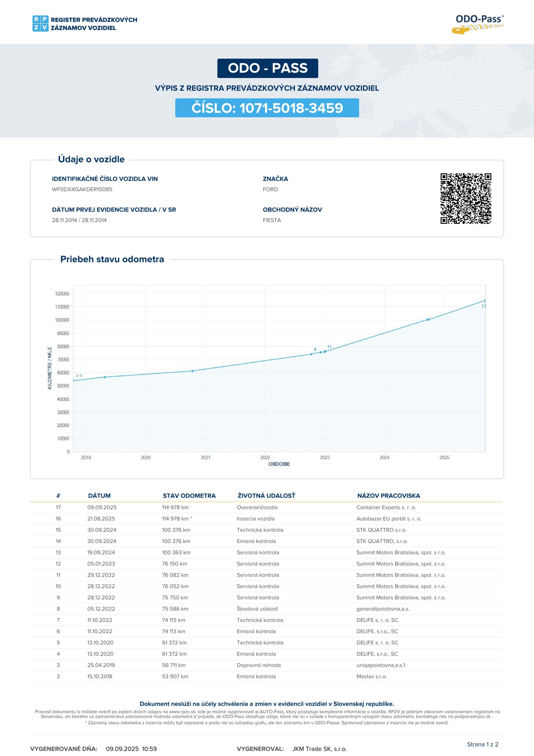Click the chart data point labeled 11
The width and height of the screenshot is (534, 756).
click(326, 351)
